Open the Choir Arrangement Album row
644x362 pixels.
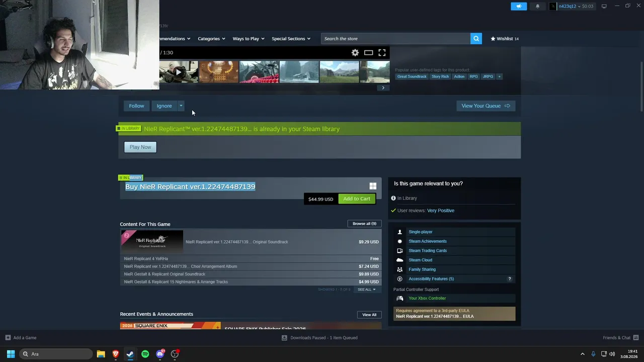251,266
